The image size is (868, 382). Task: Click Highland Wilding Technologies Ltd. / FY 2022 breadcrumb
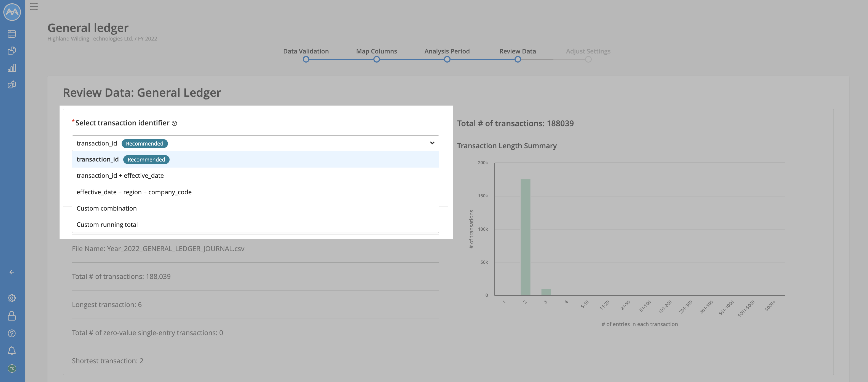[102, 39]
